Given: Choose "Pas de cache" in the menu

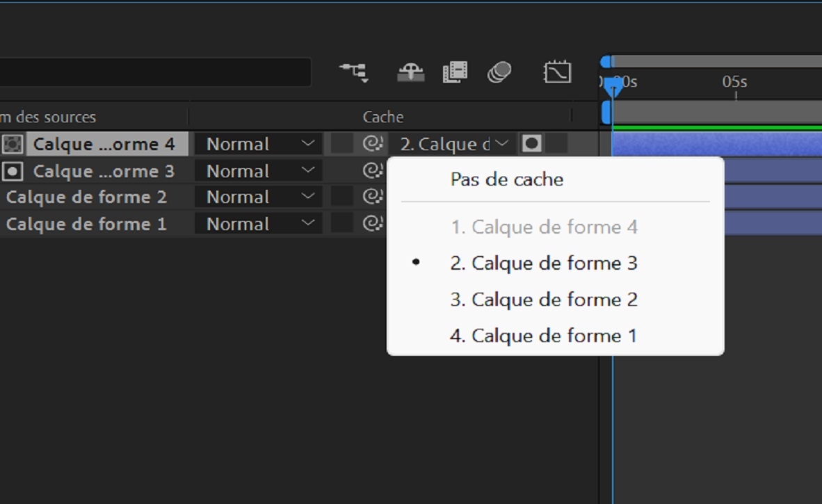Looking at the screenshot, I should coord(507,179).
